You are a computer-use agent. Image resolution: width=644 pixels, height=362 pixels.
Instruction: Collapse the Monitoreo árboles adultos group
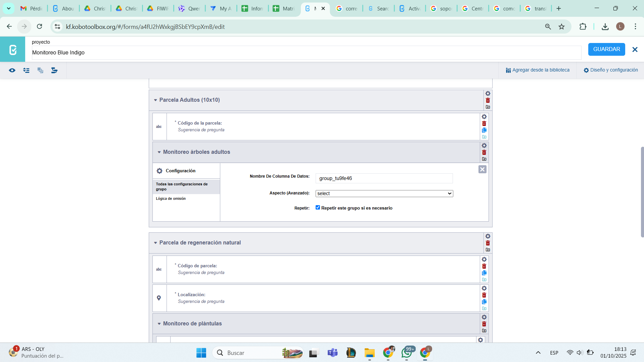coord(159,152)
